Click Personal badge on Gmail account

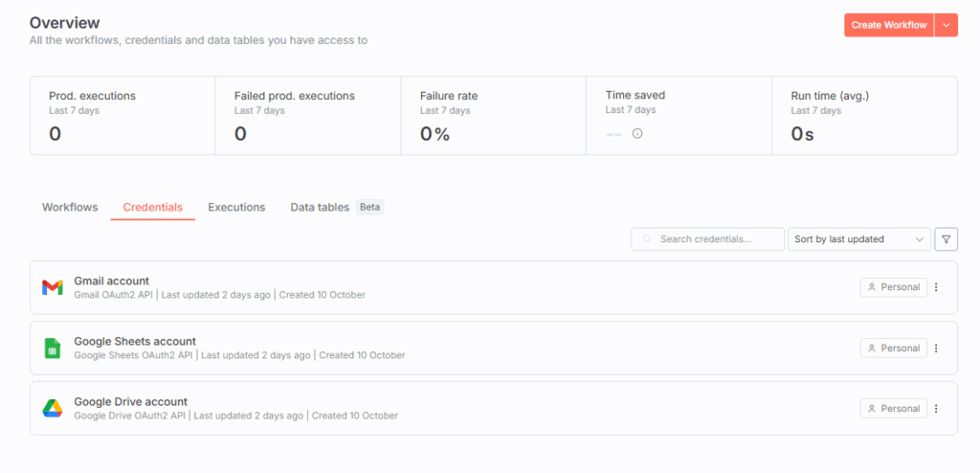(893, 287)
